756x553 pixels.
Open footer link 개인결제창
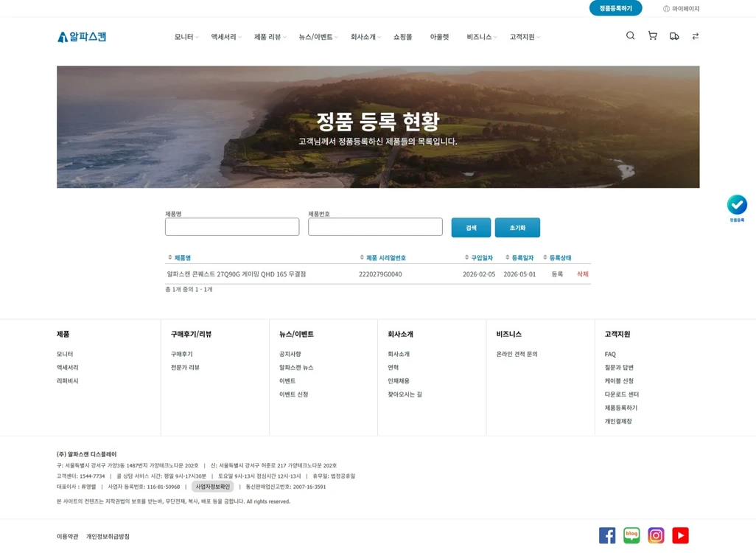618,422
